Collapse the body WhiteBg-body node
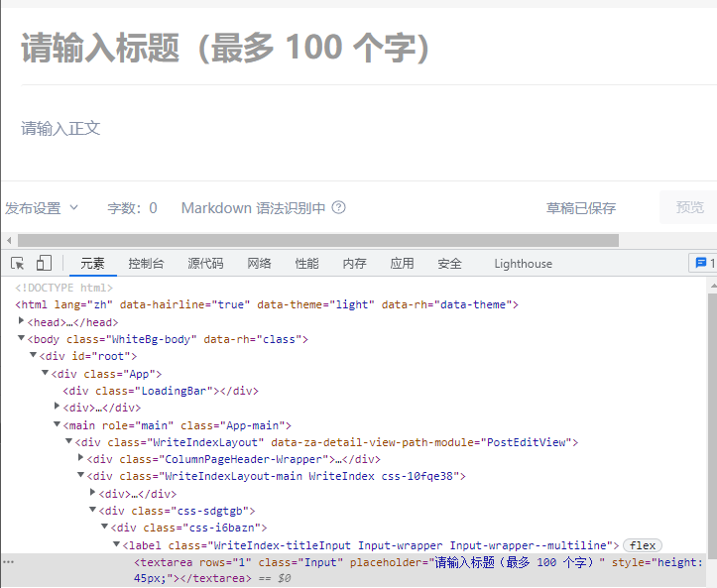 (x=22, y=338)
